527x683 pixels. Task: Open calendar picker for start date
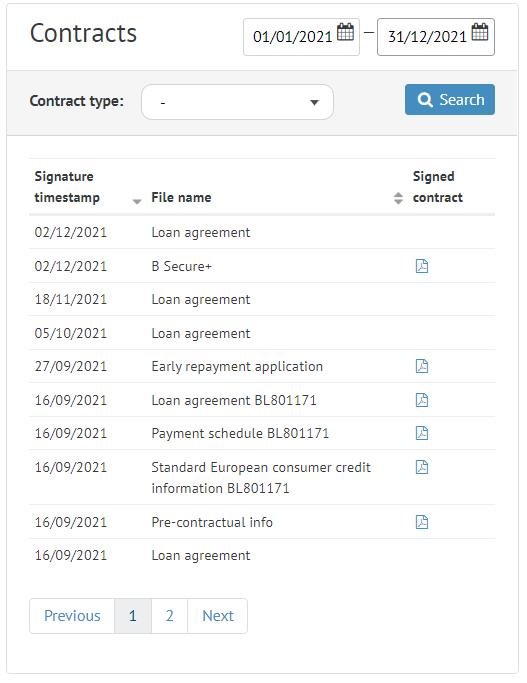point(345,32)
